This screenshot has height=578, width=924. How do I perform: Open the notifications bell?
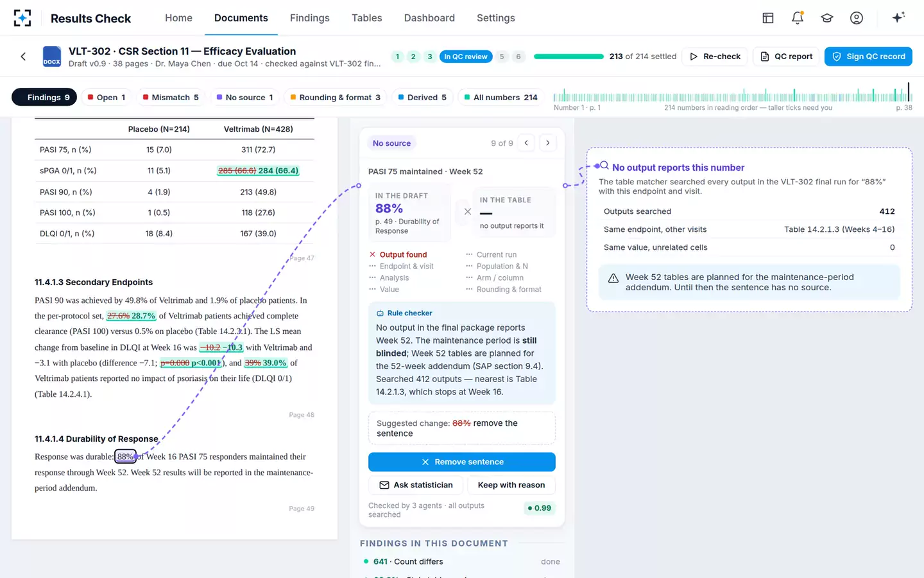coord(798,18)
